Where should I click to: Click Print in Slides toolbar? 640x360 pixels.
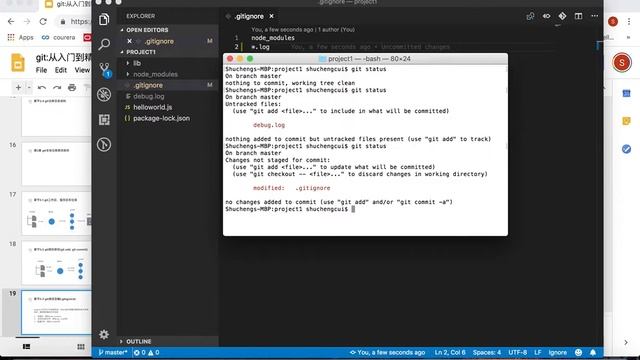[72, 87]
